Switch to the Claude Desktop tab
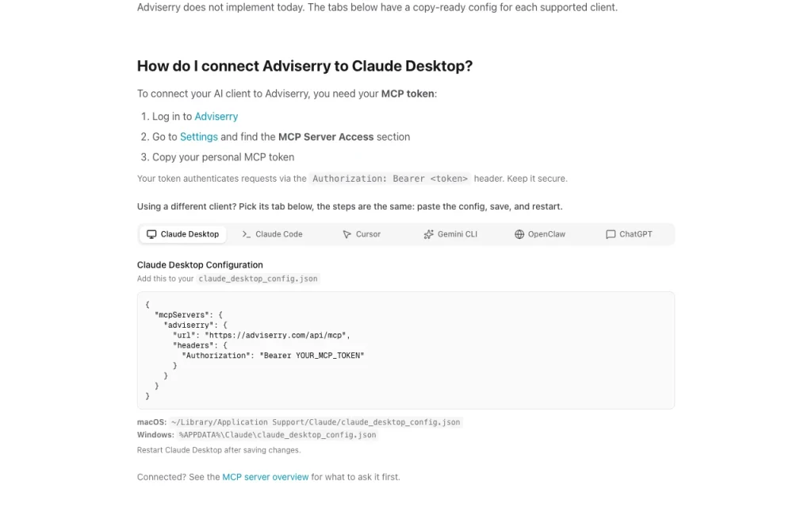The height and width of the screenshot is (508, 812). pyautogui.click(x=183, y=234)
